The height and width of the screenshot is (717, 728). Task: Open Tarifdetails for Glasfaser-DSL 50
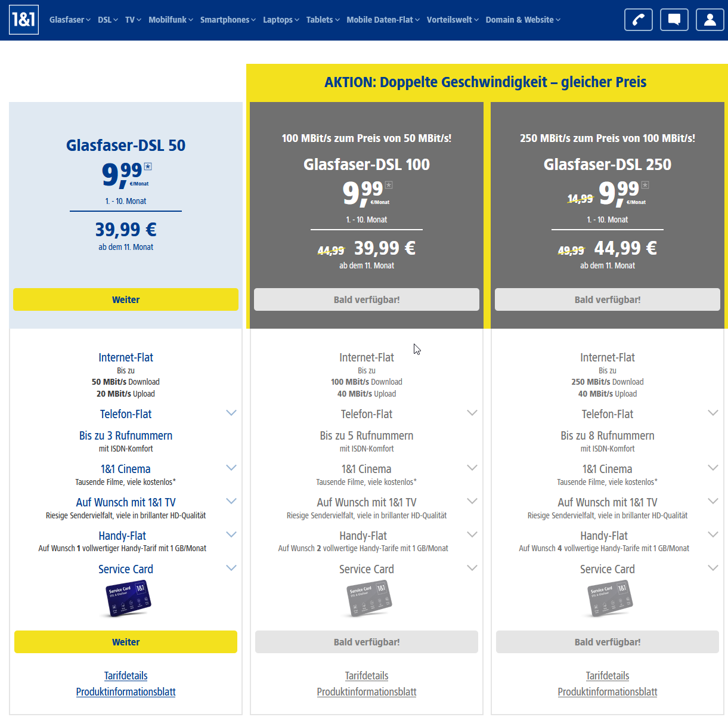[x=126, y=676]
